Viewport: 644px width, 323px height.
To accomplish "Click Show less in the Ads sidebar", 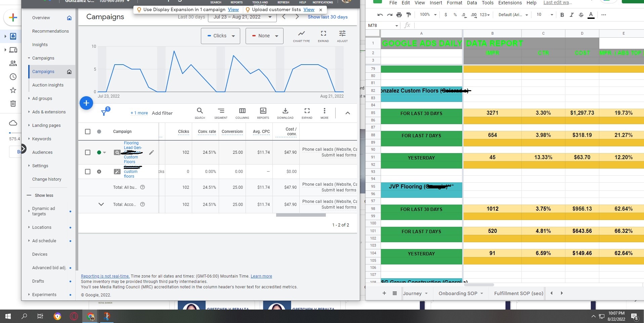I will tap(44, 195).
